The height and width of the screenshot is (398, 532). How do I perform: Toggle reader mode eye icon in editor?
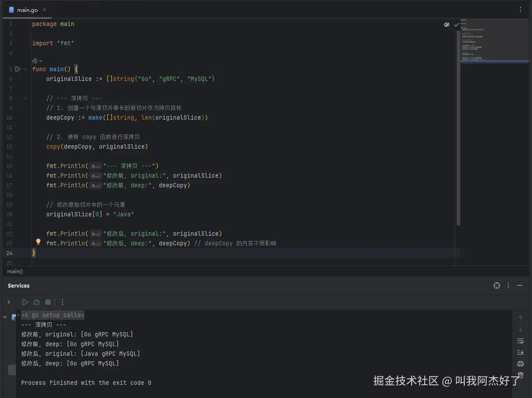tap(447, 25)
